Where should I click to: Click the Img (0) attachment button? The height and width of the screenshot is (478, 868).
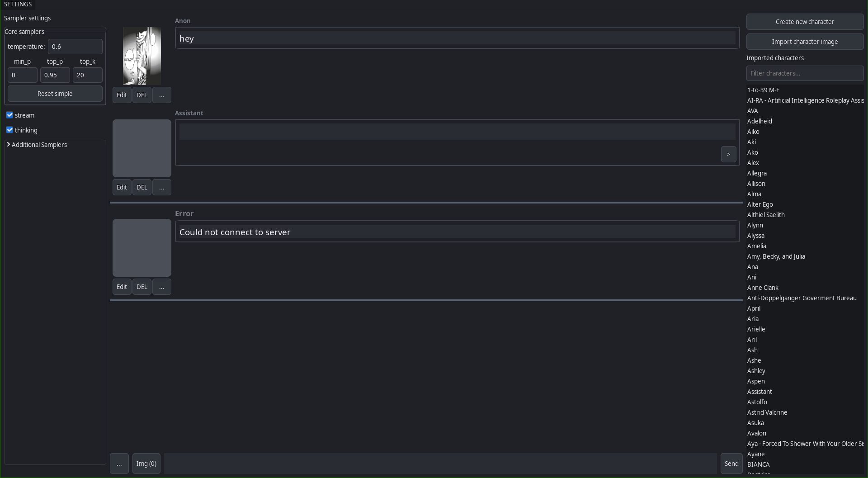(146, 464)
